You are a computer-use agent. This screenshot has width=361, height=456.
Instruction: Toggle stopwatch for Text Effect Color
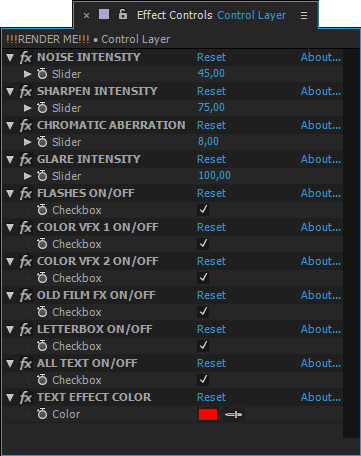pyautogui.click(x=42, y=414)
